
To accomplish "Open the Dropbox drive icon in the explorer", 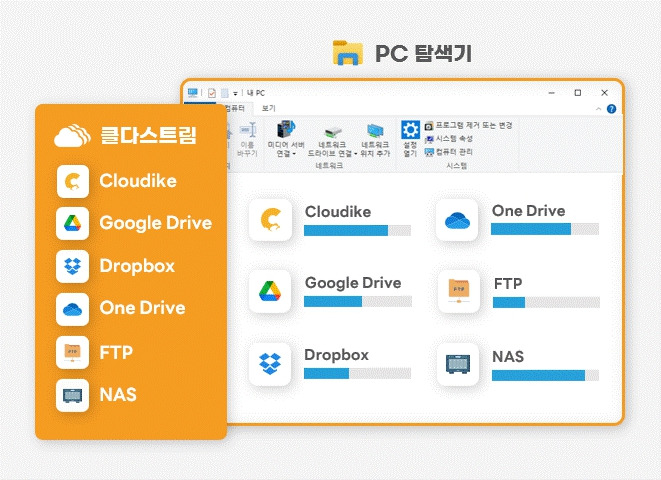I will tap(270, 364).
